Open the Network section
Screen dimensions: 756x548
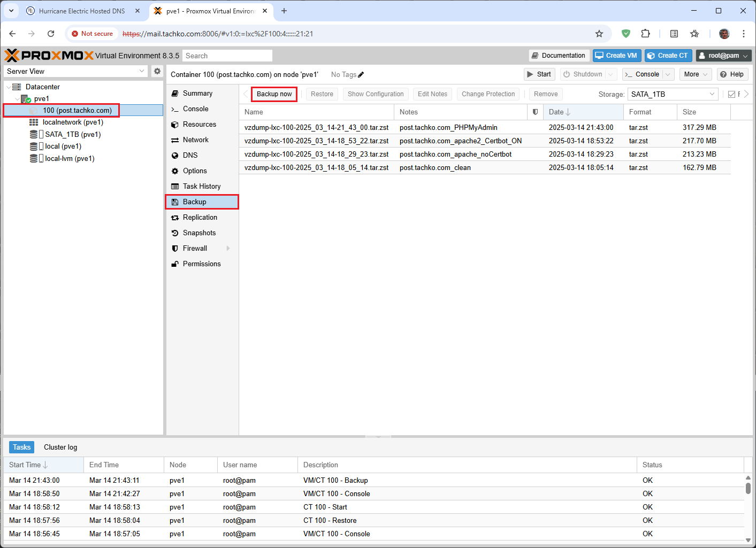pyautogui.click(x=202, y=140)
